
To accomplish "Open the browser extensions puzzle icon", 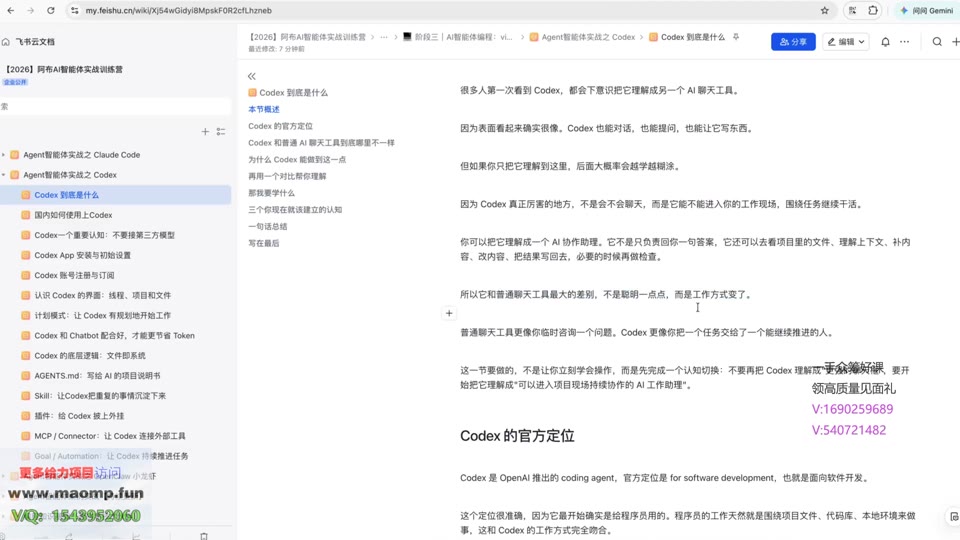I will (x=873, y=10).
